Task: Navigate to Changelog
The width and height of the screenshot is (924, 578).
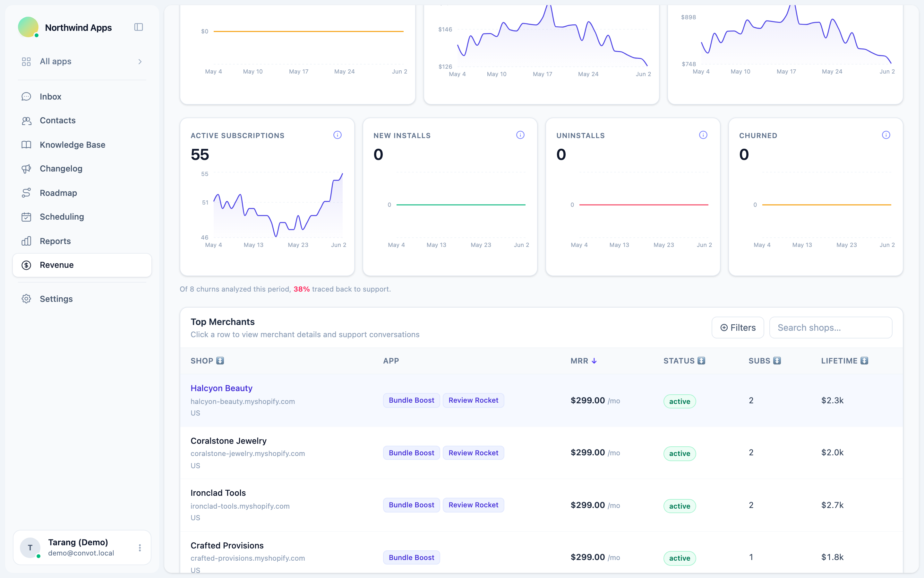Action: (82, 169)
